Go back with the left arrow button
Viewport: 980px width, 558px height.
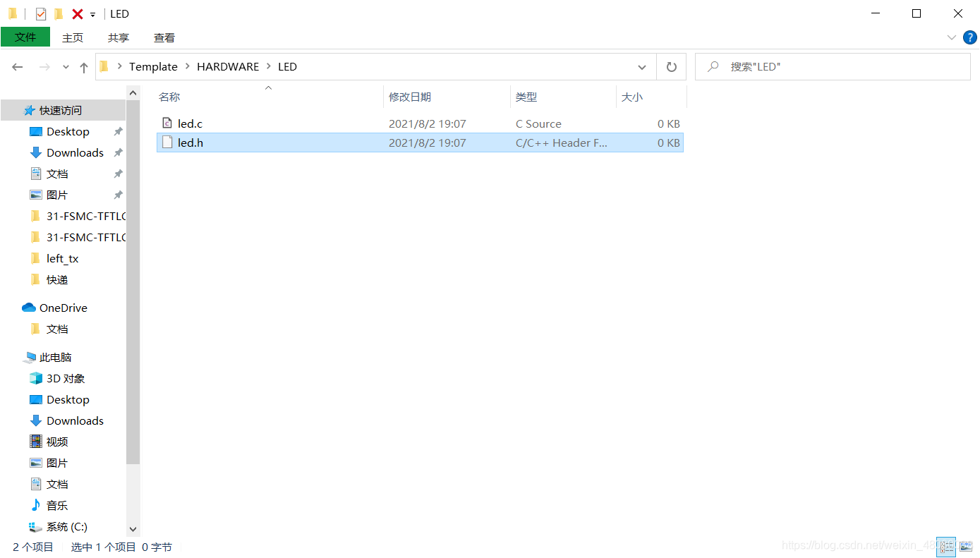pos(18,67)
